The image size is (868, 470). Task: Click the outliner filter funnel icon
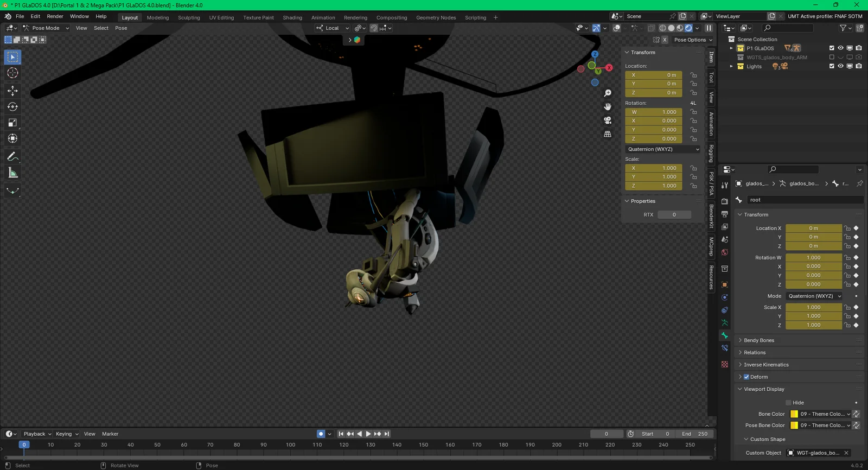pos(843,28)
